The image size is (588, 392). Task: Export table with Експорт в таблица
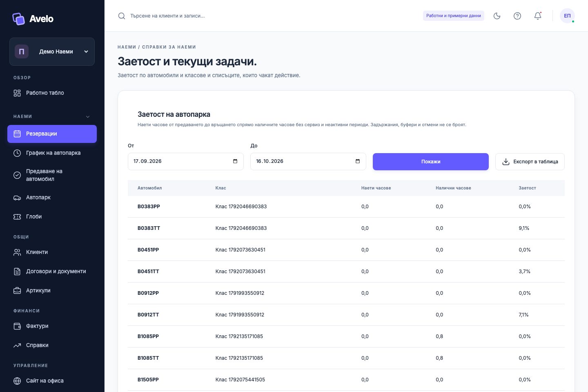tap(530, 162)
